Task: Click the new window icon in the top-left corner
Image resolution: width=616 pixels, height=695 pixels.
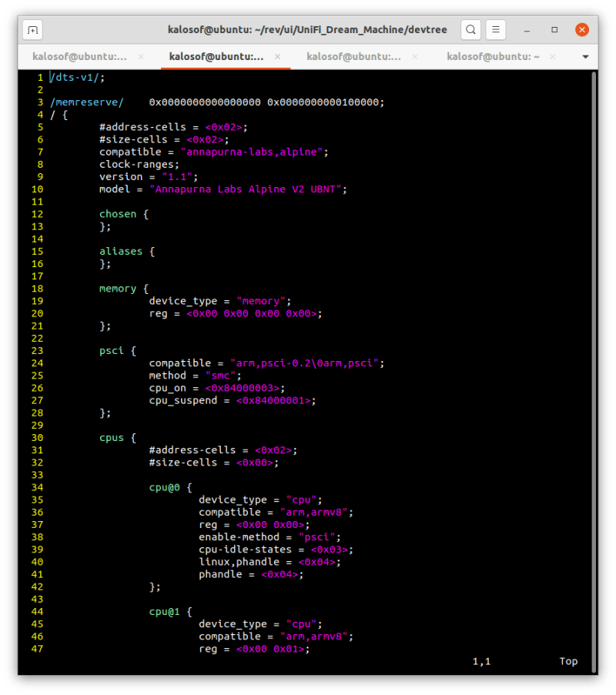Action: pyautogui.click(x=32, y=29)
